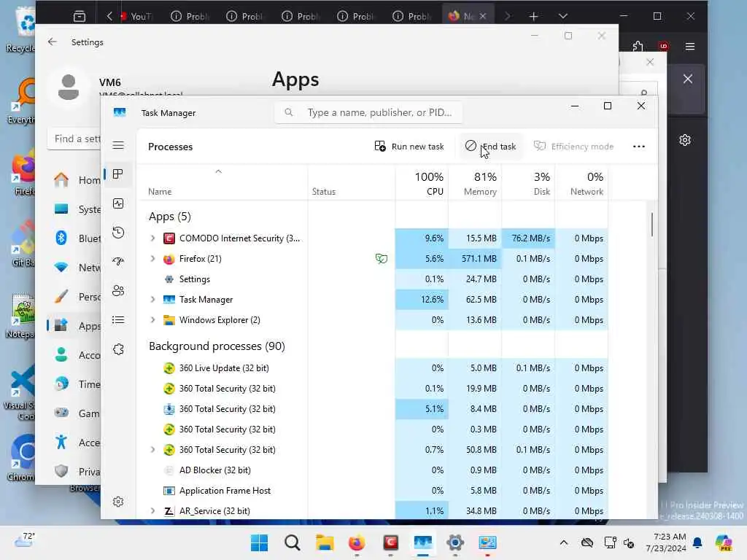Open Task Manager hamburger navigation menu
The image size is (747, 560).
118,146
